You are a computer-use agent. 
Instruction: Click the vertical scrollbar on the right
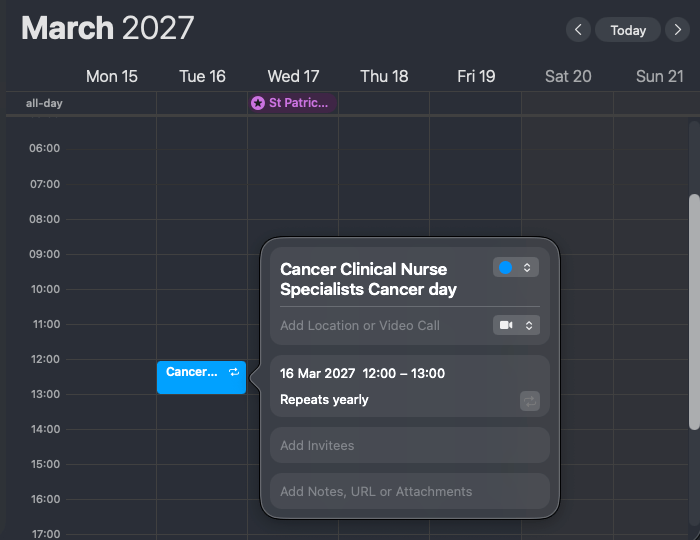[694, 310]
